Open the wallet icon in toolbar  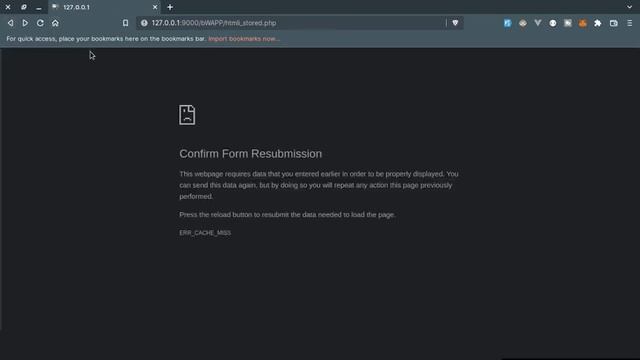coord(613,23)
